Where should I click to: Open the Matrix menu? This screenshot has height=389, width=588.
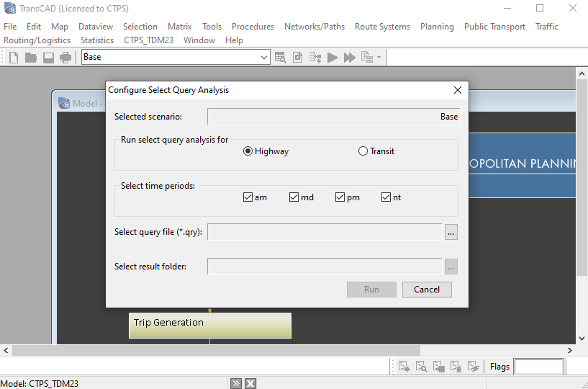[180, 27]
